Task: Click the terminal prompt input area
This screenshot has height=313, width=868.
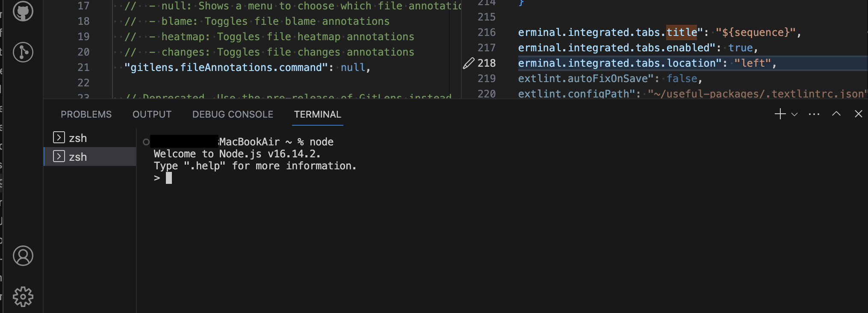Action: pyautogui.click(x=169, y=178)
